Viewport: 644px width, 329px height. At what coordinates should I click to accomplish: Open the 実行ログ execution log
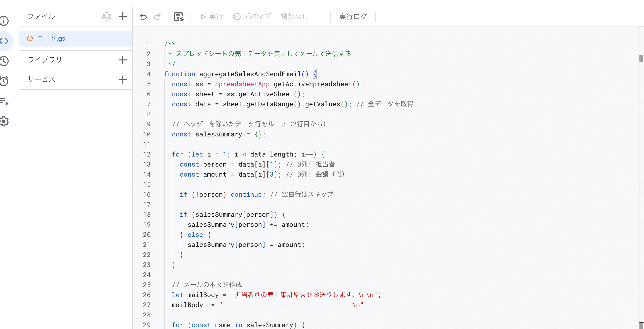coord(353,17)
